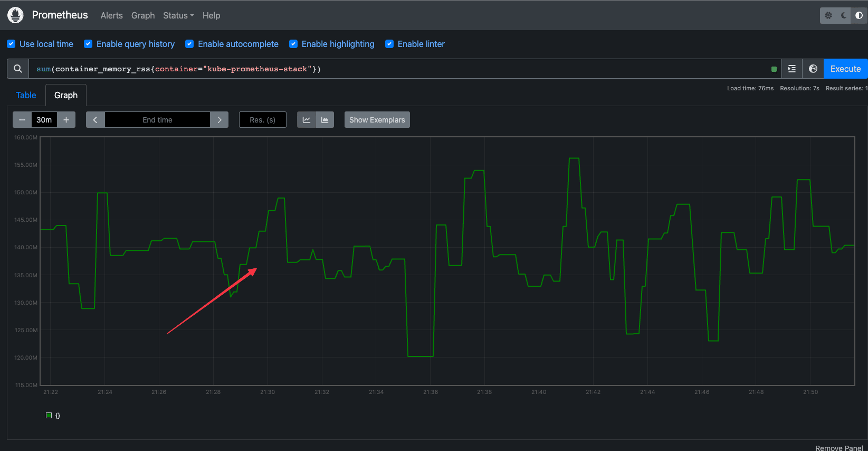Viewport: 868px width, 451px height.
Task: Switch to stacked area graph icon
Action: [x=325, y=120]
